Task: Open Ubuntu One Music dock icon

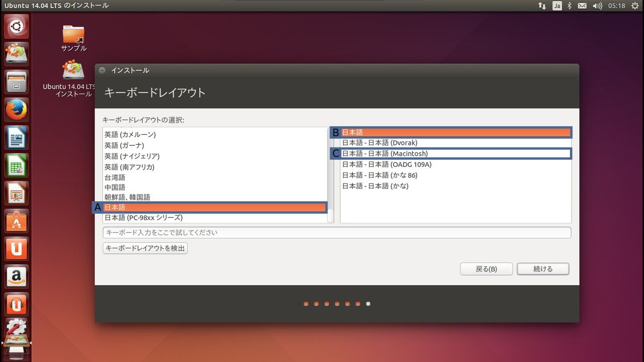Action: click(16, 305)
